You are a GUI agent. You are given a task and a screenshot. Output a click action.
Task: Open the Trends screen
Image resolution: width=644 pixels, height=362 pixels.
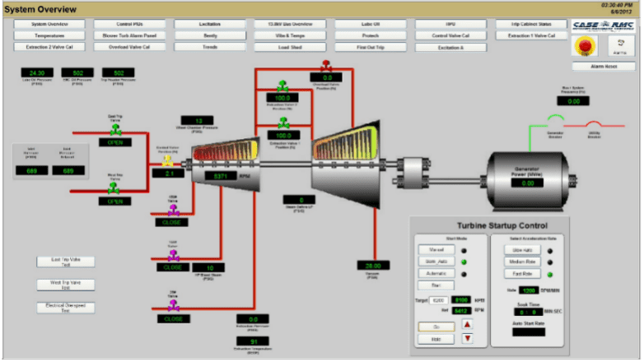pyautogui.click(x=210, y=48)
